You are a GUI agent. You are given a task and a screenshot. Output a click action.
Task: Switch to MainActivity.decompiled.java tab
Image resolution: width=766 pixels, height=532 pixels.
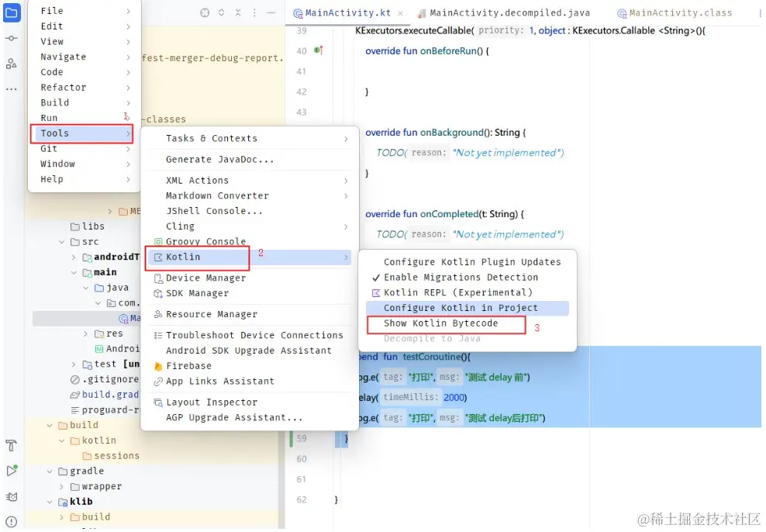click(504, 13)
